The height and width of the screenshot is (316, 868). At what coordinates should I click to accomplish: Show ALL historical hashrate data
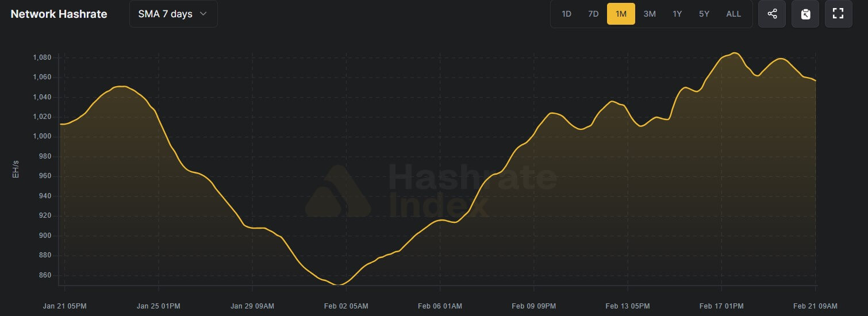point(733,14)
